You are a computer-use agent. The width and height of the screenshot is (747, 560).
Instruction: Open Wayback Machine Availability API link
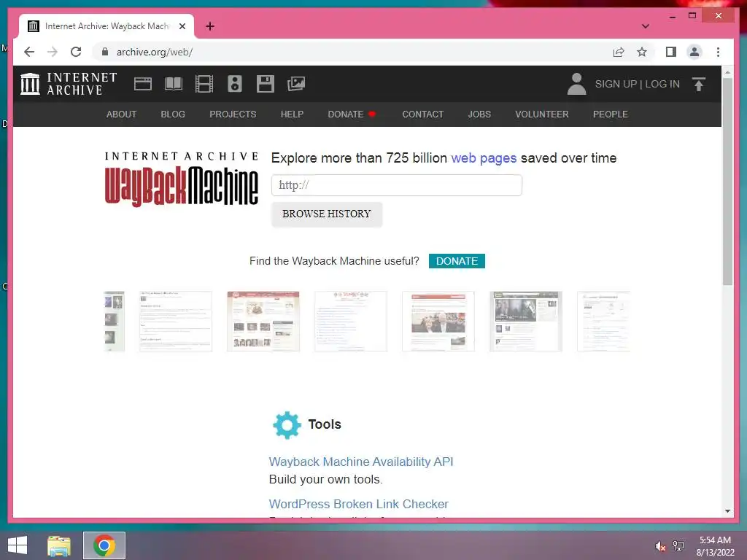(x=360, y=462)
